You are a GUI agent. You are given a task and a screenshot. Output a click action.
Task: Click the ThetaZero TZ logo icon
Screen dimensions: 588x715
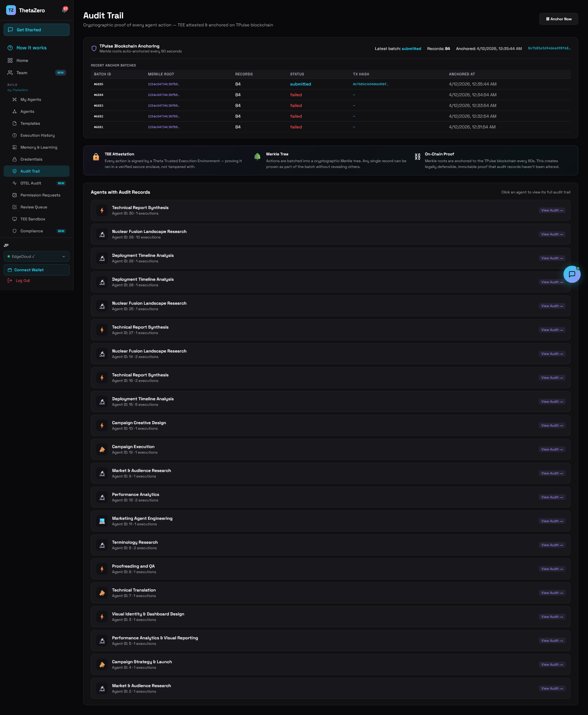[x=11, y=10]
